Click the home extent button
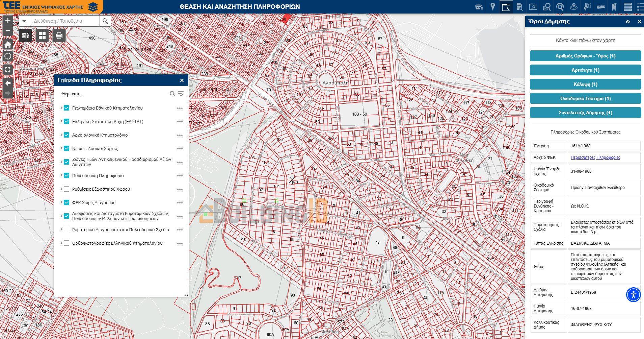 (8, 45)
